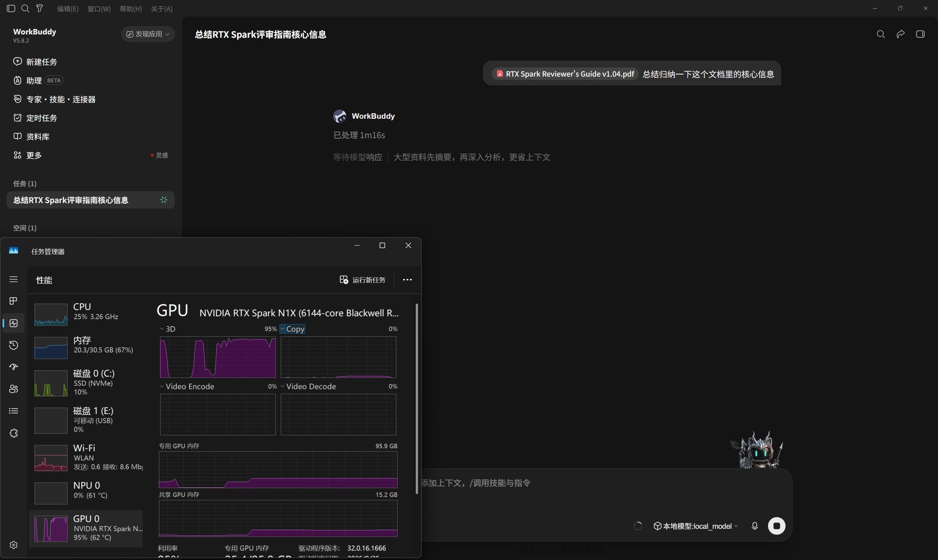
Task: Switch Task Manager to Processes page icon
Action: [14, 301]
